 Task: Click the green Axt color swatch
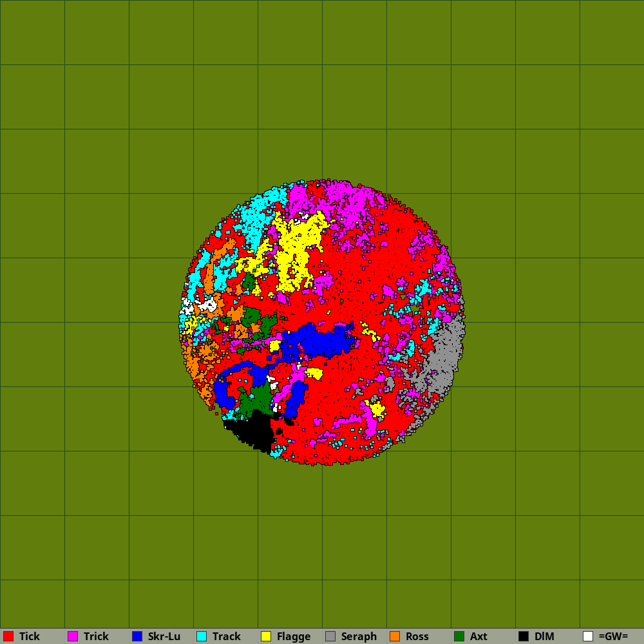click(x=459, y=636)
